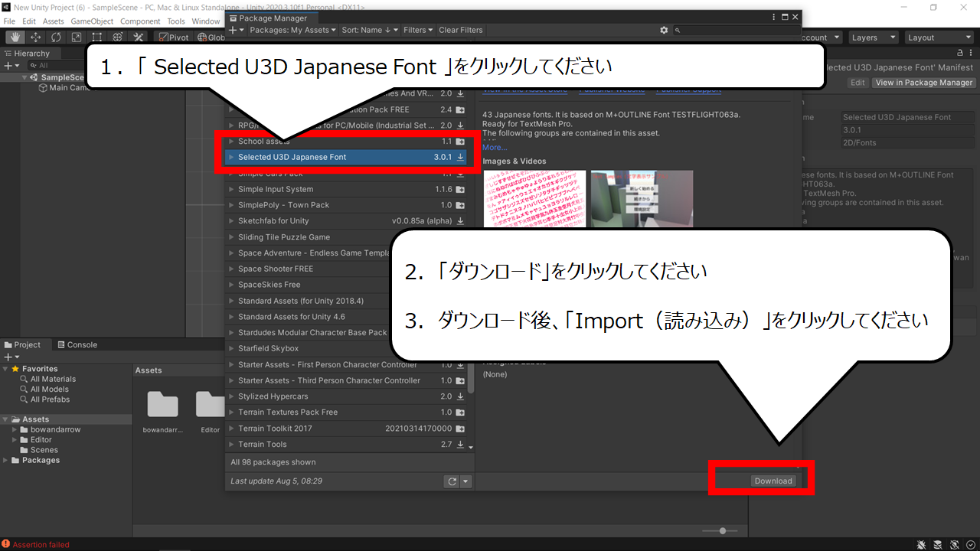Open custom editor tools wrench icon
Viewport: 980px width, 551px height.
point(139,37)
